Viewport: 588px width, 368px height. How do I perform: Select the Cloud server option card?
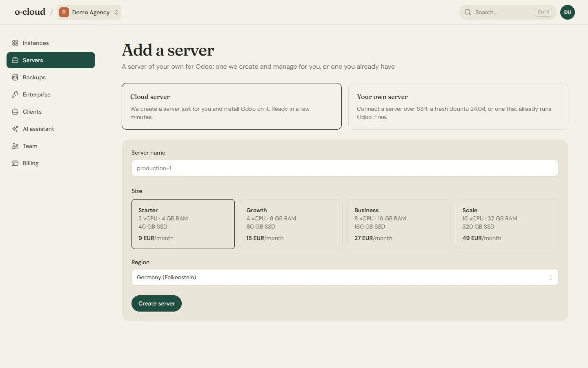point(232,106)
